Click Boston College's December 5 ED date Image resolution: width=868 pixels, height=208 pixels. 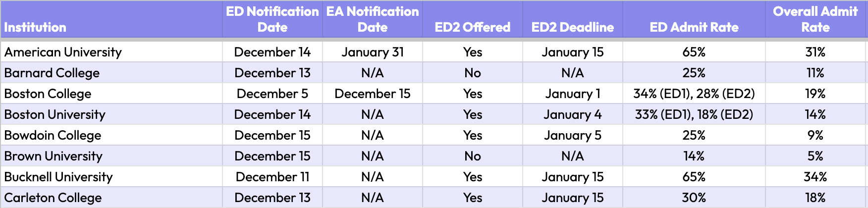point(272,94)
